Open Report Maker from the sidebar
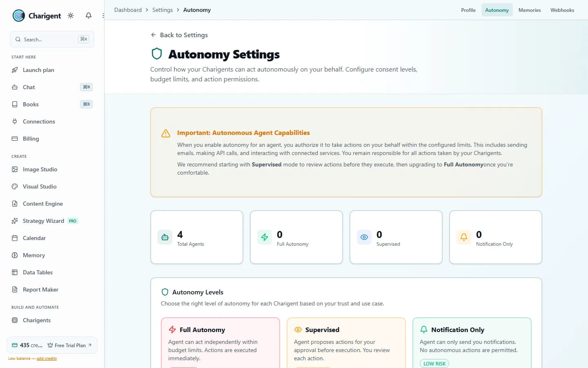588x368 pixels. coord(52,289)
